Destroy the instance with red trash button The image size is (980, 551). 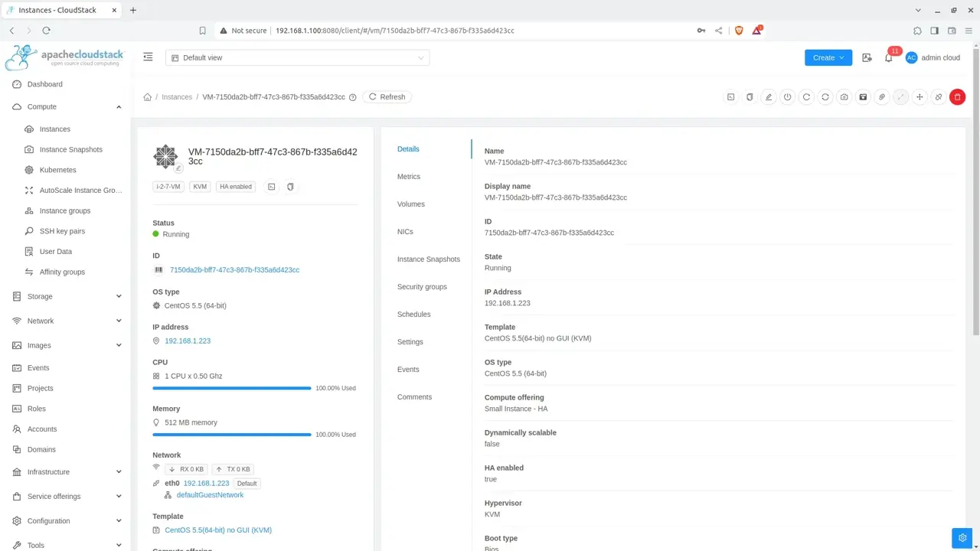(957, 97)
